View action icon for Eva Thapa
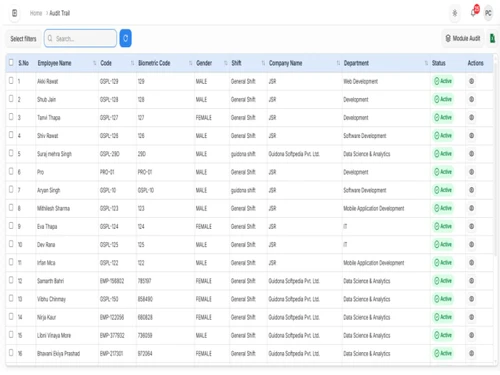 click(x=471, y=226)
